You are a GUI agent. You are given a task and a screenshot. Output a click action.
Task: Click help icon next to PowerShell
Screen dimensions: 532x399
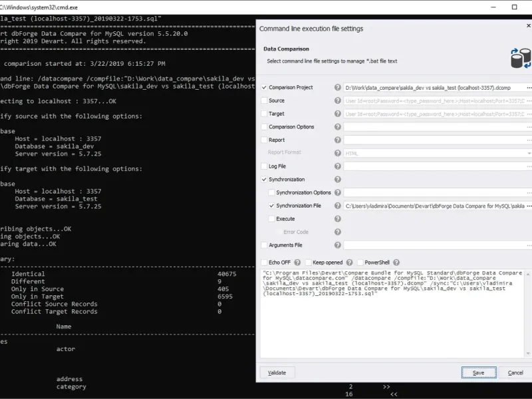click(396, 262)
